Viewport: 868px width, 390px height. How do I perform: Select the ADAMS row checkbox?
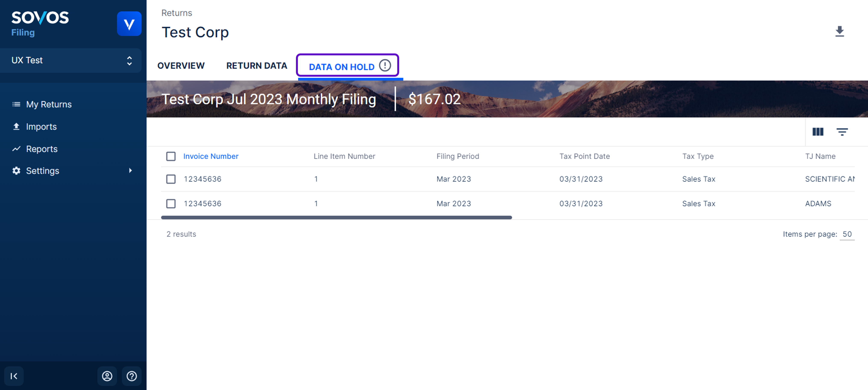[171, 204]
